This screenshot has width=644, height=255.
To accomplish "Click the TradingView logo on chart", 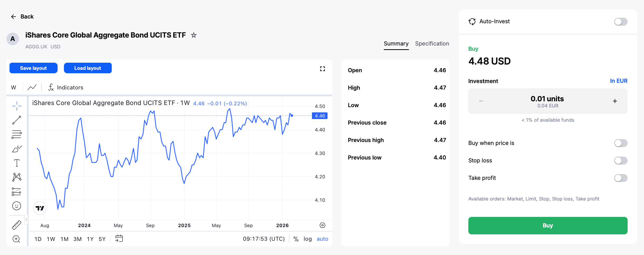I will point(40,208).
